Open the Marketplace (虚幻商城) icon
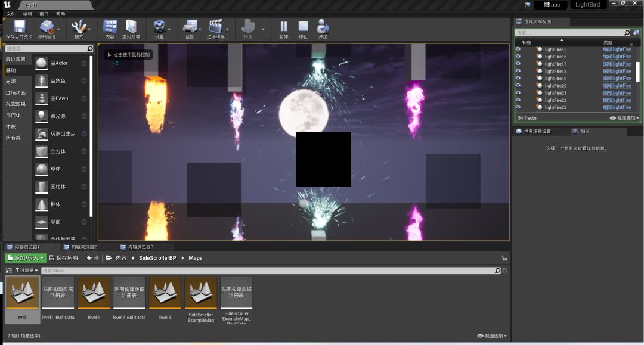This screenshot has height=345, width=644. [x=131, y=27]
